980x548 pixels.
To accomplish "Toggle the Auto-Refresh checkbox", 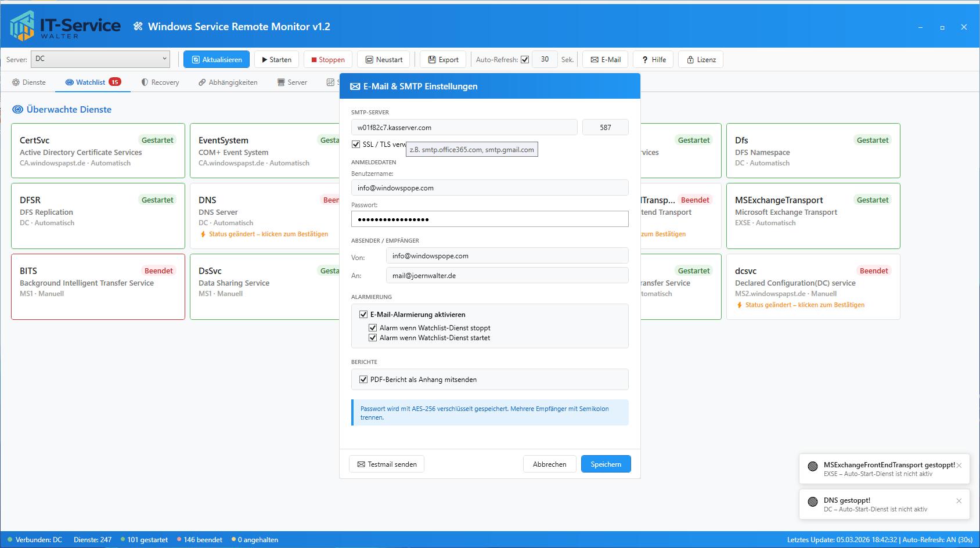I will (525, 60).
